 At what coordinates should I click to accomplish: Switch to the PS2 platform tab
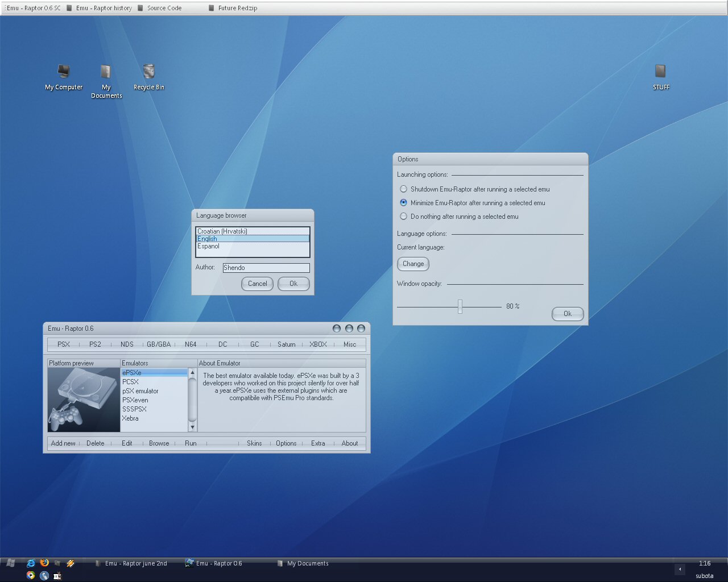point(95,344)
